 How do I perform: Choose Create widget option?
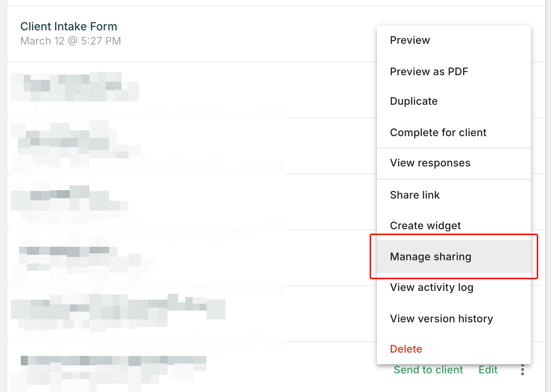[425, 226]
